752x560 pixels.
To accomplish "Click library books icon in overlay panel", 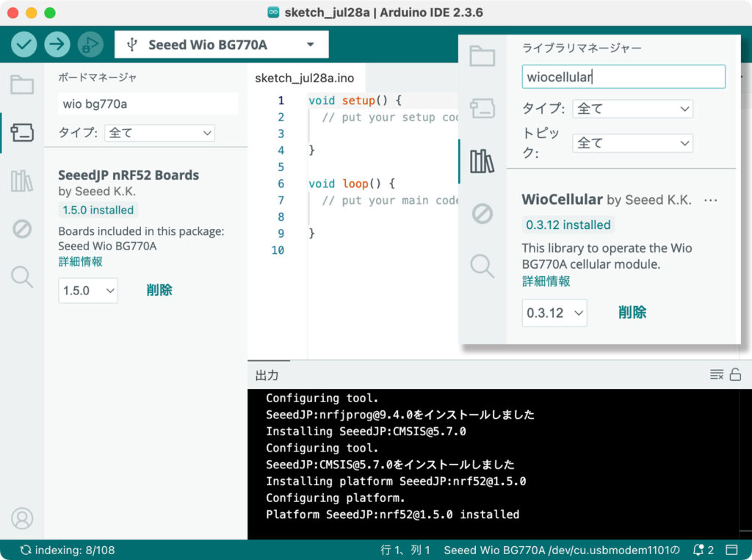I will coord(482,161).
